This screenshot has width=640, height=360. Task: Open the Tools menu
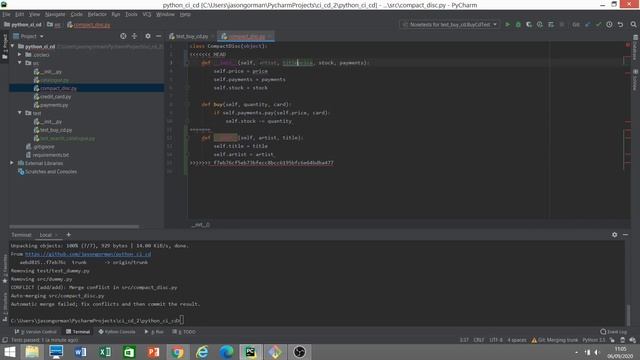[x=131, y=14]
